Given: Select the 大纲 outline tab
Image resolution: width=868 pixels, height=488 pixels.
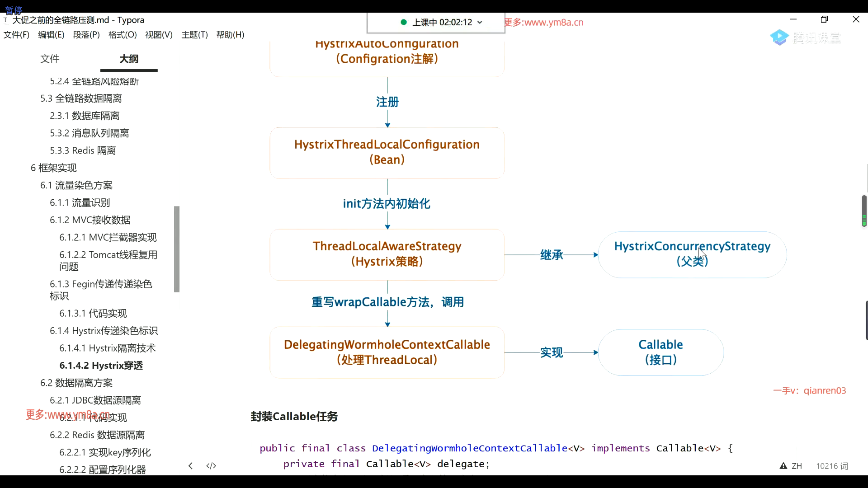Looking at the screenshot, I should (129, 59).
